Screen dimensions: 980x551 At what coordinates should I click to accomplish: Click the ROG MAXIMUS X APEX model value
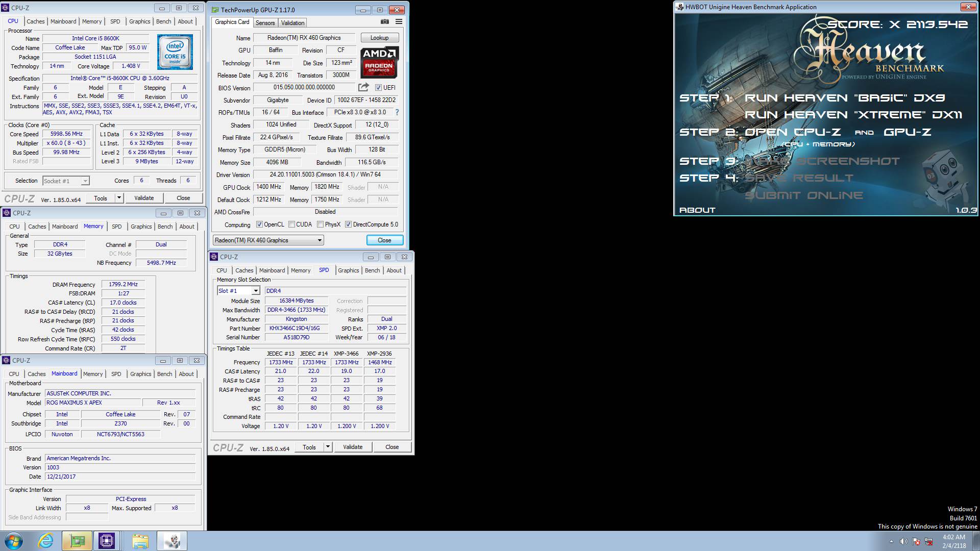[93, 403]
